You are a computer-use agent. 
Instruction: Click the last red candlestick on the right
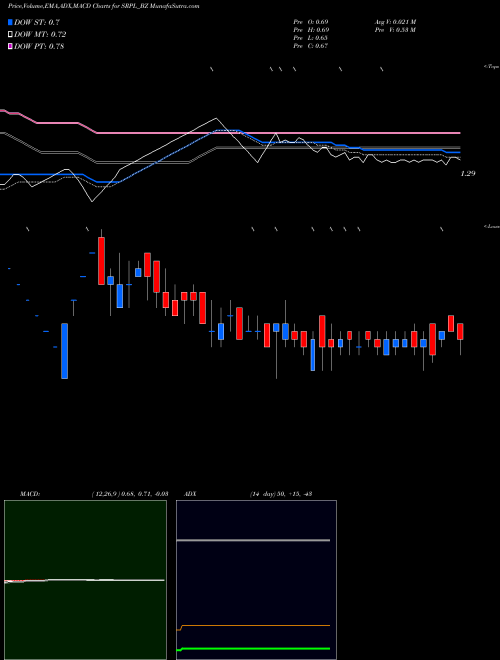(x=460, y=332)
